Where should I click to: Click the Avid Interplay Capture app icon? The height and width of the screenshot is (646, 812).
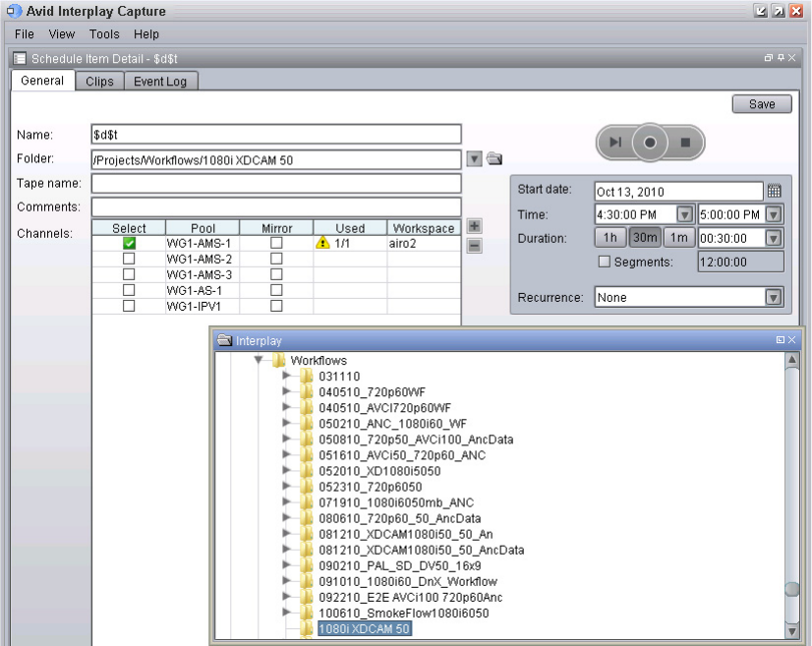coord(14,11)
